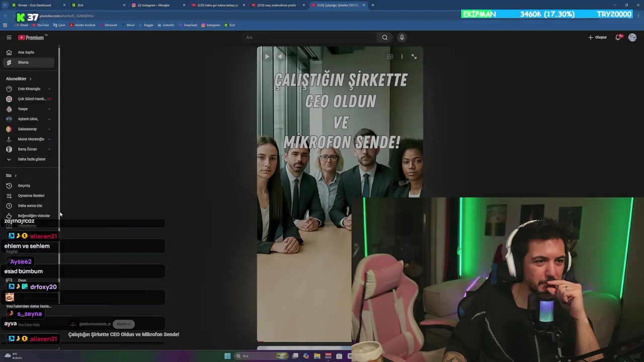
Task: Launch Copilot from the taskbar
Action: point(306,356)
